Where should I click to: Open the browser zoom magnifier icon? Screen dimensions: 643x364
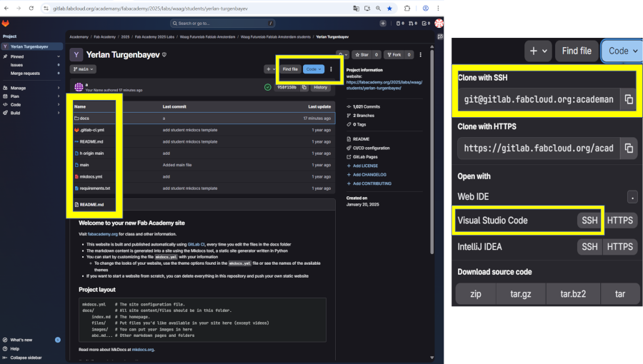[x=378, y=8]
